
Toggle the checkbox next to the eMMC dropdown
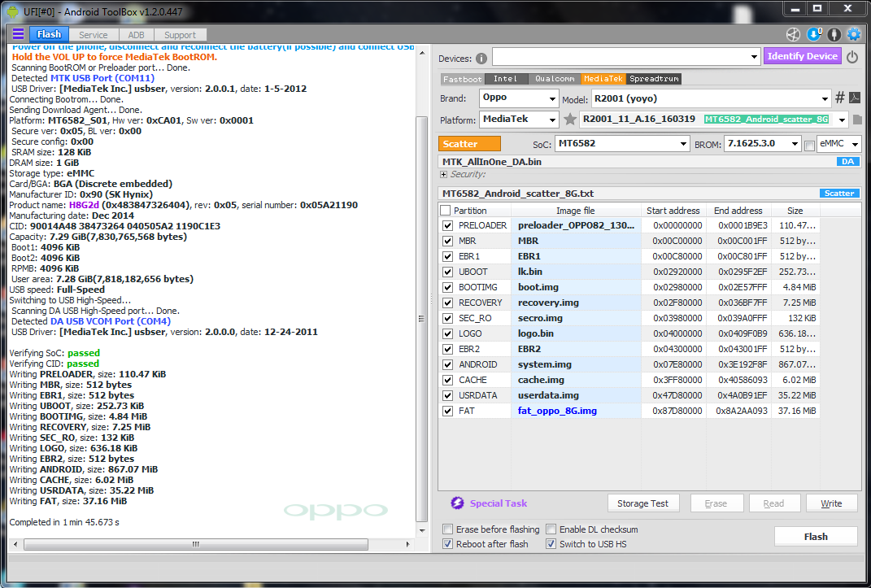(x=809, y=146)
